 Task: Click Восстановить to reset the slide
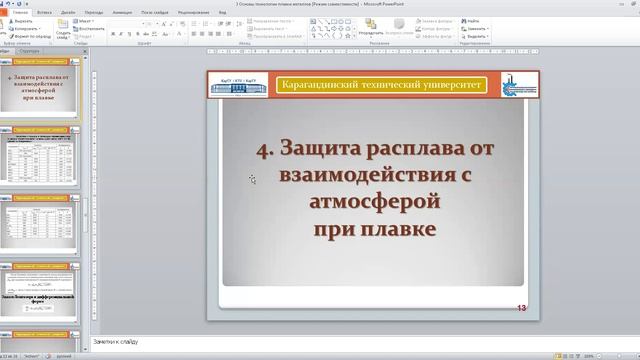tap(89, 29)
